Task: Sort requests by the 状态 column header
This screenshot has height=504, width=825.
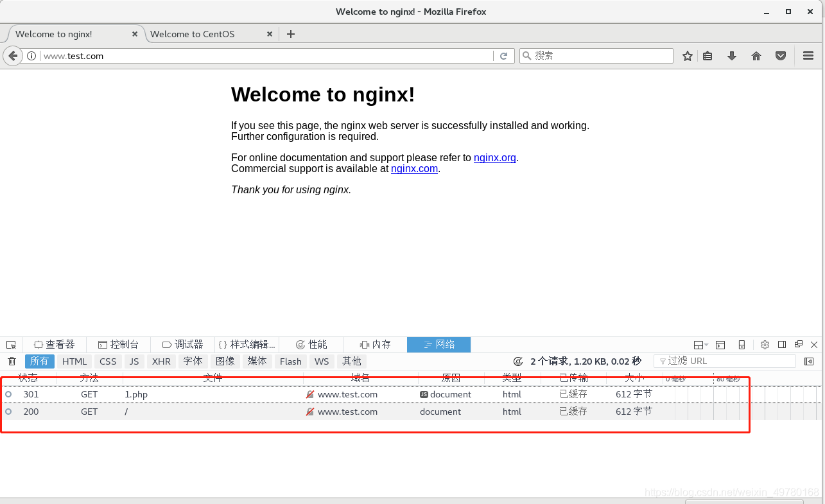Action: tap(28, 378)
